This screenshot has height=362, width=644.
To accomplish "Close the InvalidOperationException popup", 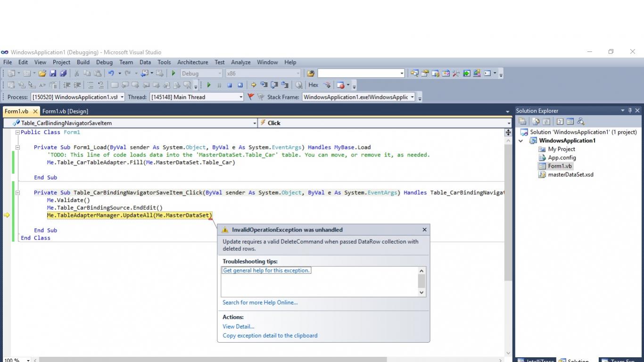I will click(424, 230).
